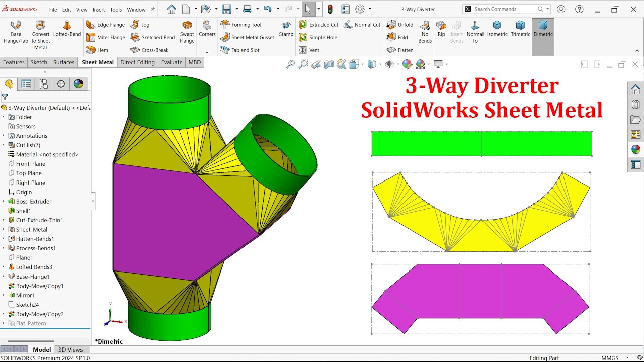Switch to Isometric view
Image resolution: width=644 pixels, height=362 pixels.
pyautogui.click(x=497, y=29)
